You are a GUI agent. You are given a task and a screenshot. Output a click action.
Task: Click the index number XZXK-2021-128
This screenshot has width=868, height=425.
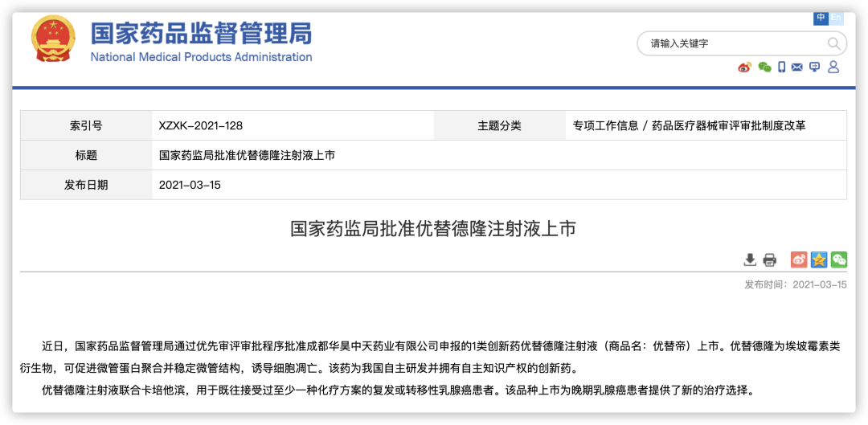point(201,125)
